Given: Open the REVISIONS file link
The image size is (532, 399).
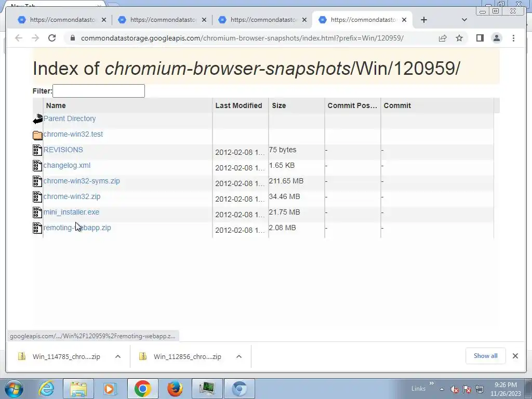Looking at the screenshot, I should [63, 150].
